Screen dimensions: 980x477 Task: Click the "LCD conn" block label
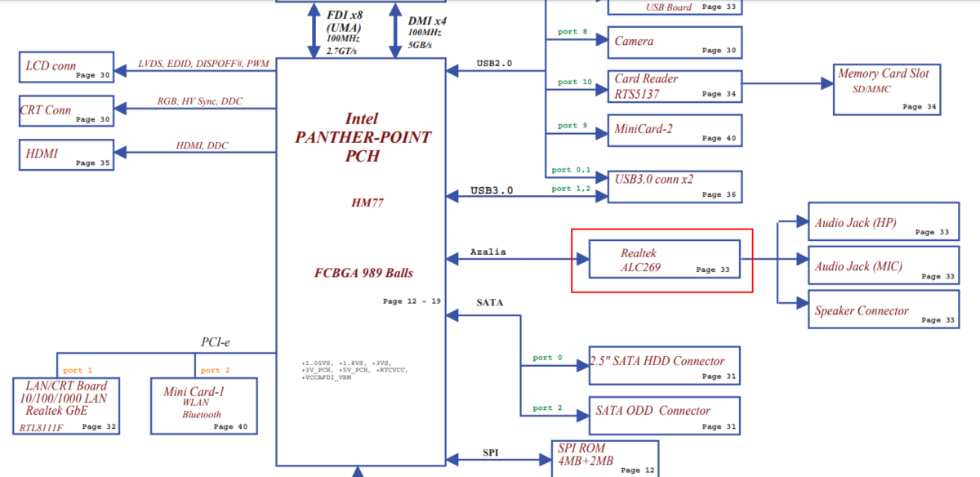coord(51,66)
